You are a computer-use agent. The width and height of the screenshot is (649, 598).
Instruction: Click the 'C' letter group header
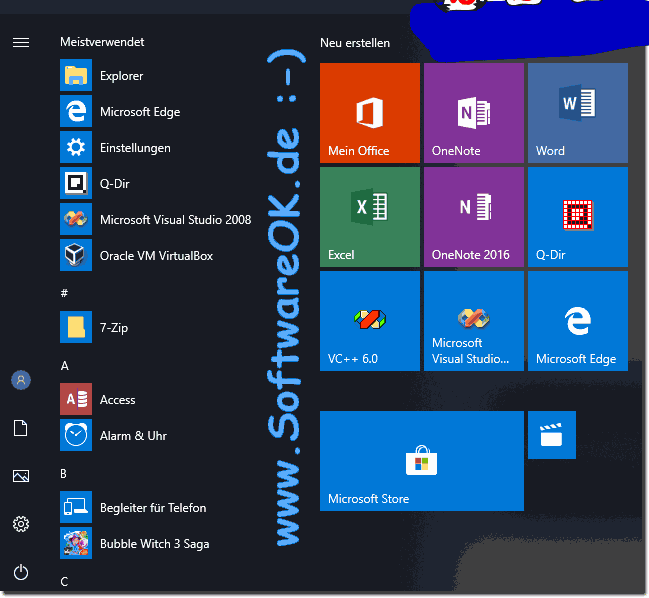point(64,581)
